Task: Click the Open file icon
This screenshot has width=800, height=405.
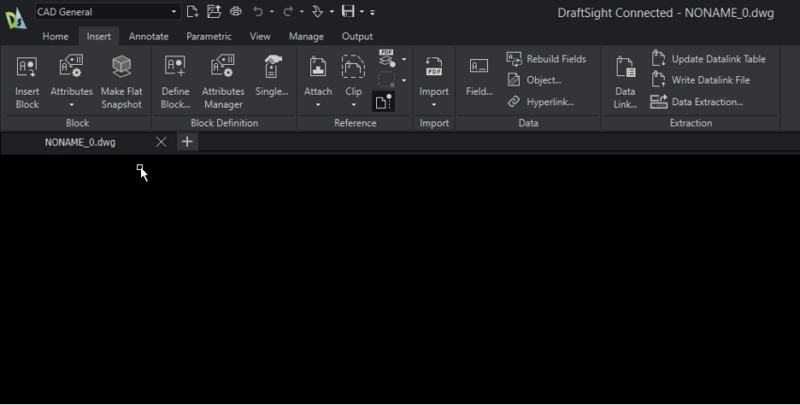Action: [x=214, y=11]
